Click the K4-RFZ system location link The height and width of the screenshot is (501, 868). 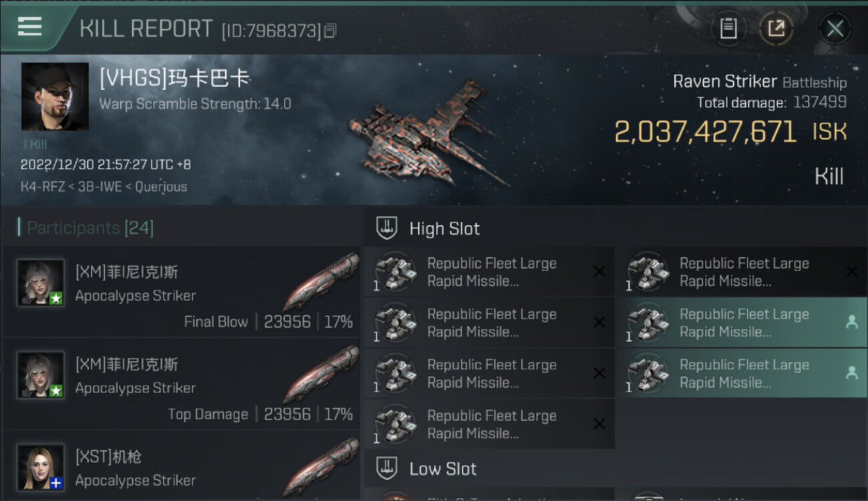37,187
